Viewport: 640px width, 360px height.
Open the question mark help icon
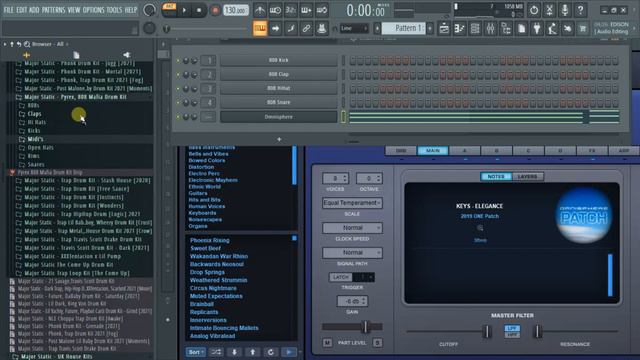(x=580, y=10)
